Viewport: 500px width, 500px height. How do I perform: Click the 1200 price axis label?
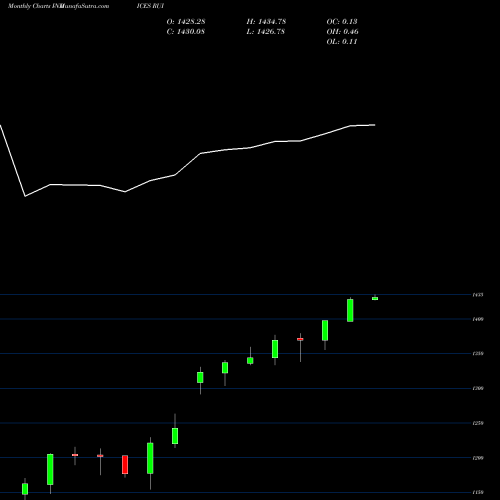point(478,458)
